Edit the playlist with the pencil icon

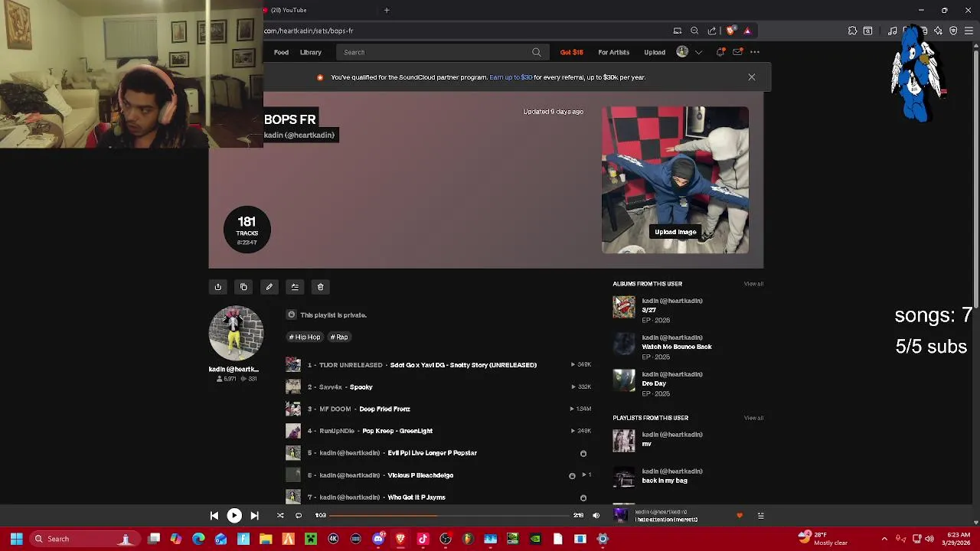coord(269,287)
